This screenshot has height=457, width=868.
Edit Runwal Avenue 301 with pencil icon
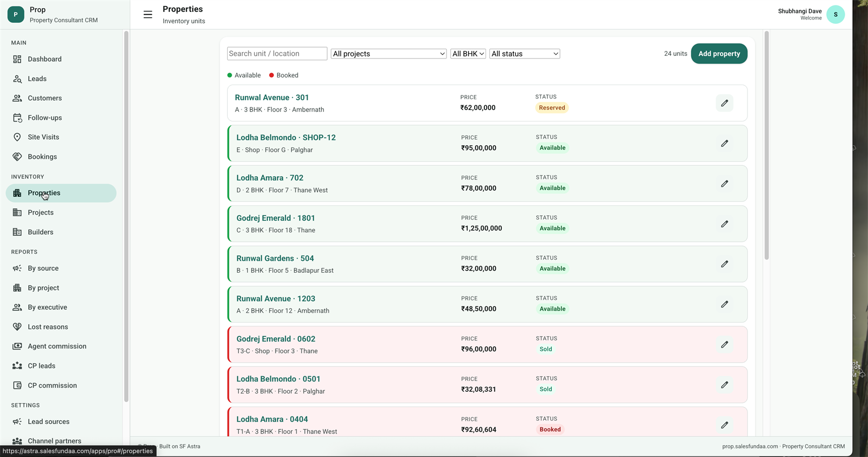point(724,103)
